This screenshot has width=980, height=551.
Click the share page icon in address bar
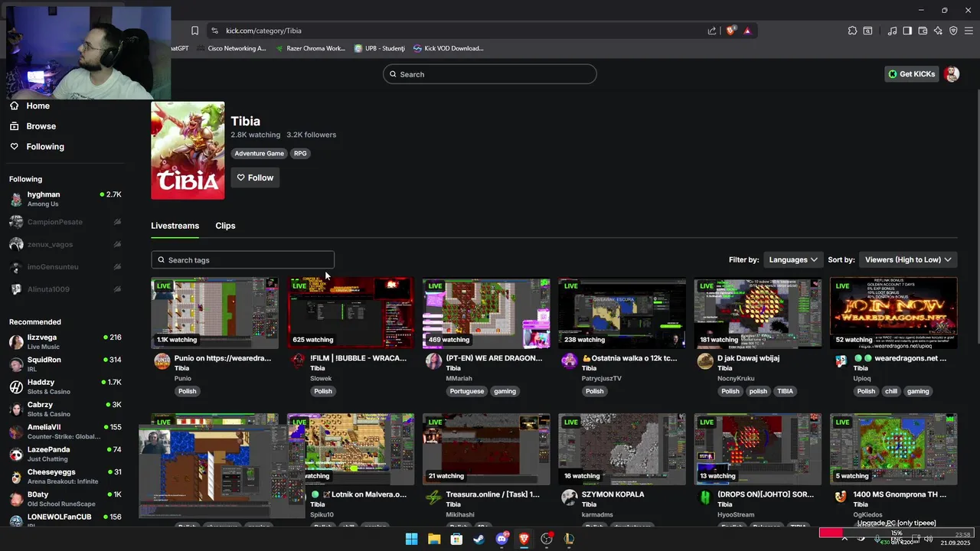pyautogui.click(x=712, y=31)
